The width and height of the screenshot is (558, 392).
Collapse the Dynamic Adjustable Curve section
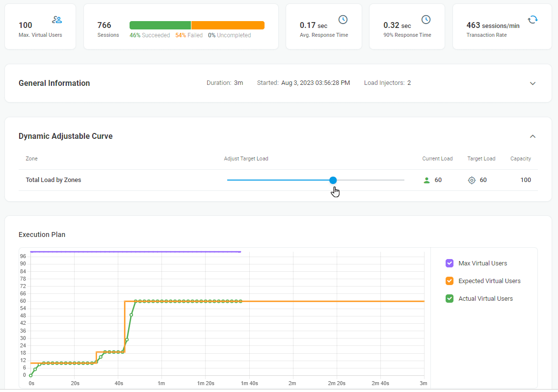(x=532, y=136)
